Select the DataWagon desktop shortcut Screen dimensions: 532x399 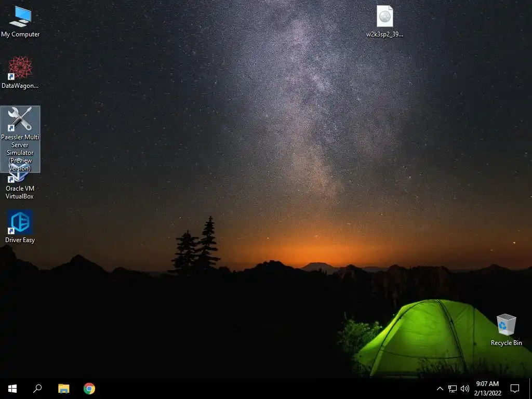point(20,73)
